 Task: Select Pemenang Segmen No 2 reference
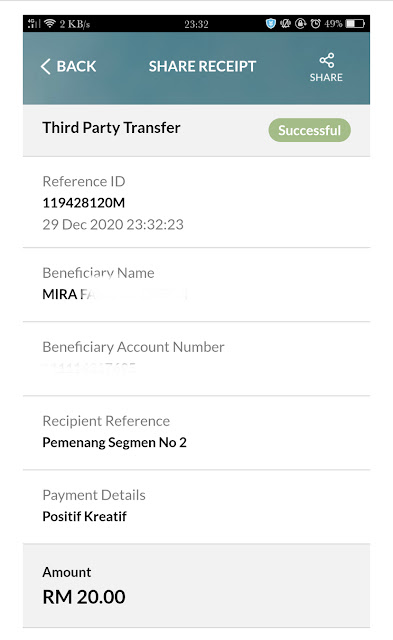[x=115, y=442]
